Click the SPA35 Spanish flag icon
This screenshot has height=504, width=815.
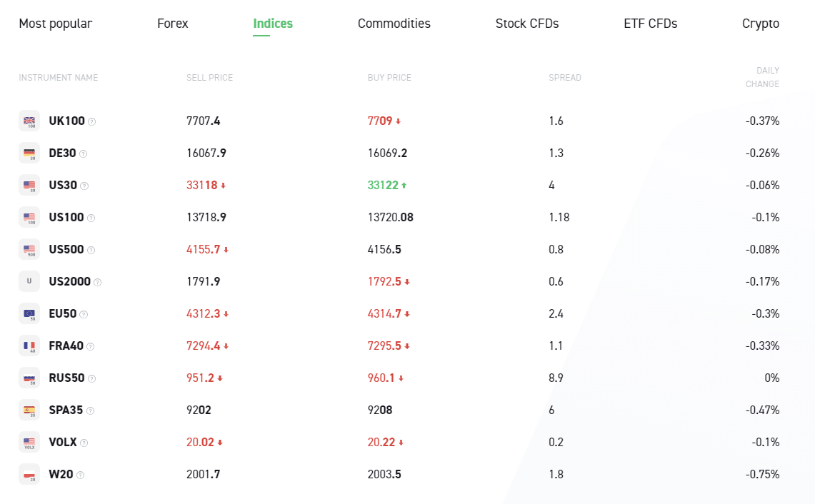point(29,410)
